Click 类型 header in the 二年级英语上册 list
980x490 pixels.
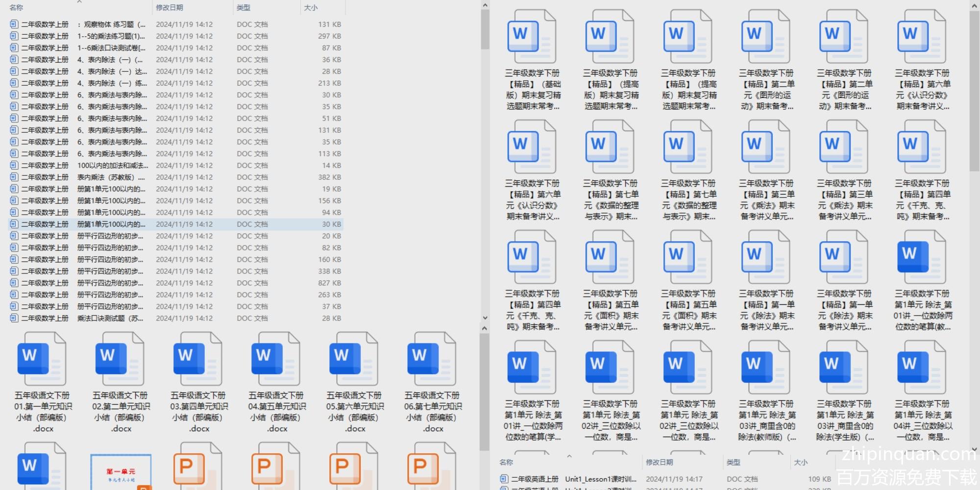coord(734,462)
